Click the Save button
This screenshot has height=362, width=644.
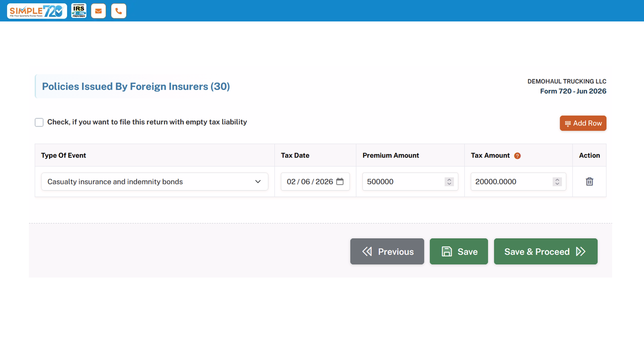(x=459, y=251)
